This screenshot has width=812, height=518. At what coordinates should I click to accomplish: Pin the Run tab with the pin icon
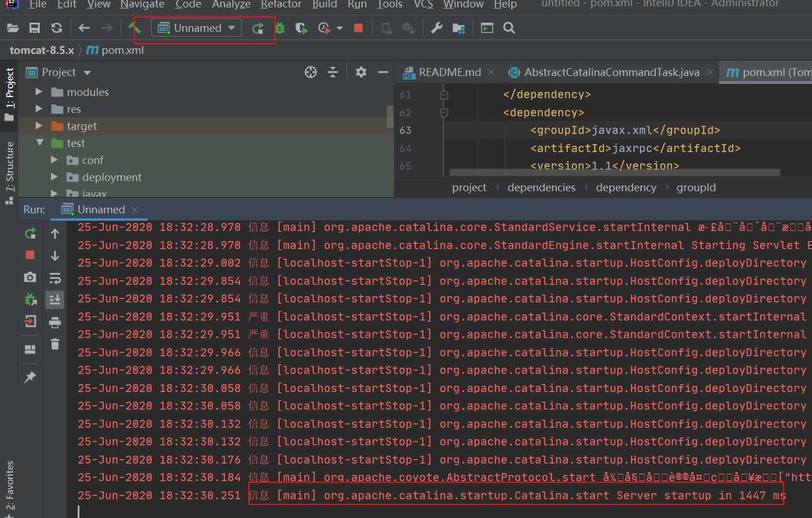click(30, 377)
